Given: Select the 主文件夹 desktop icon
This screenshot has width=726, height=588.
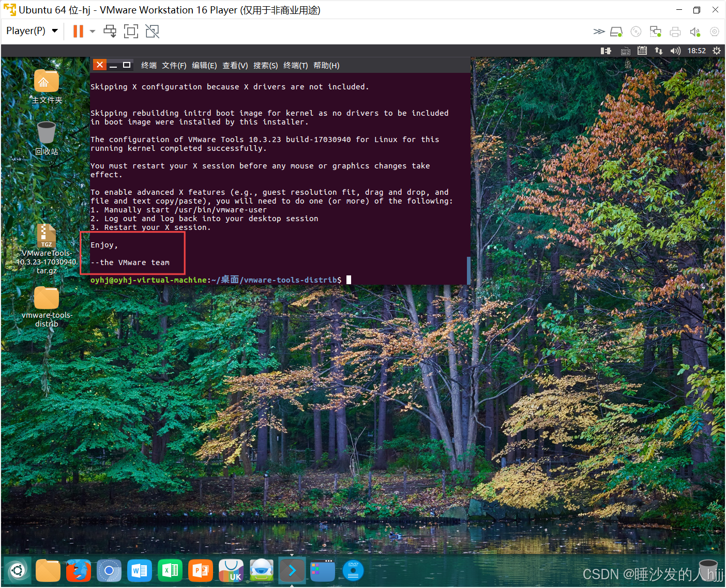Looking at the screenshot, I should click(x=47, y=86).
